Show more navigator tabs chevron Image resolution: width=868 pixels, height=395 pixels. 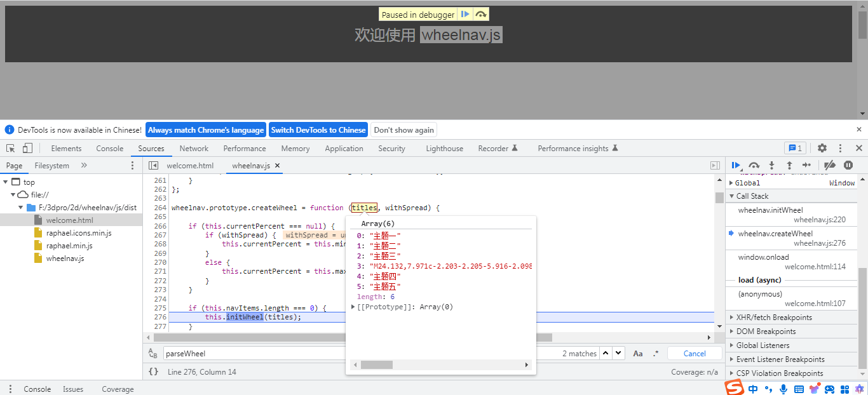tap(84, 165)
